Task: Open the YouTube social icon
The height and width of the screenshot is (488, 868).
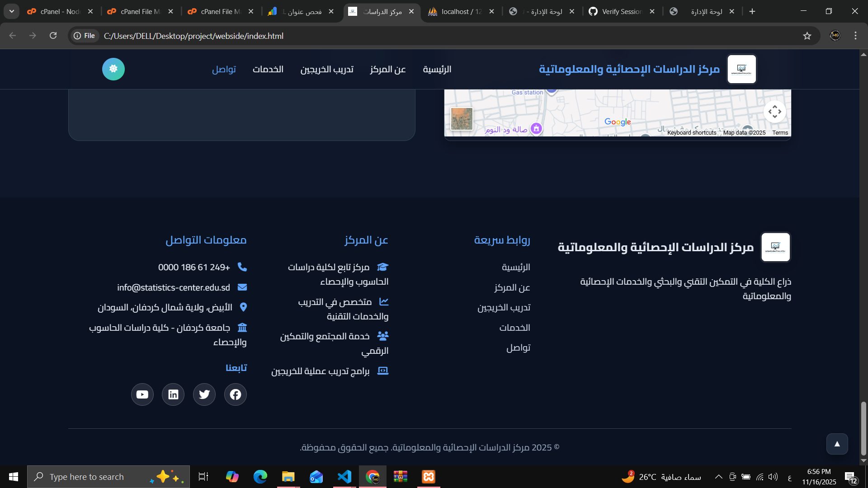Action: coord(142,394)
